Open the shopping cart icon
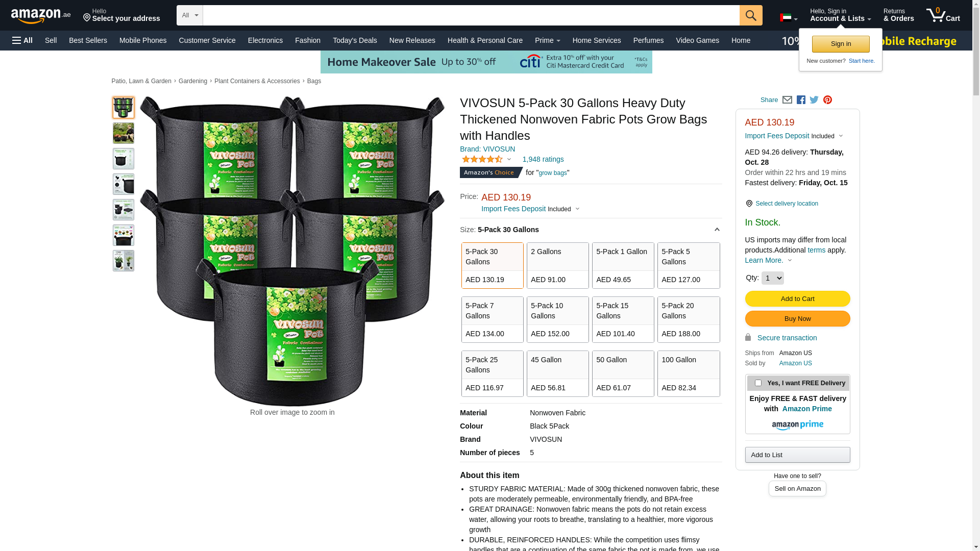The width and height of the screenshot is (980, 551). tap(943, 15)
